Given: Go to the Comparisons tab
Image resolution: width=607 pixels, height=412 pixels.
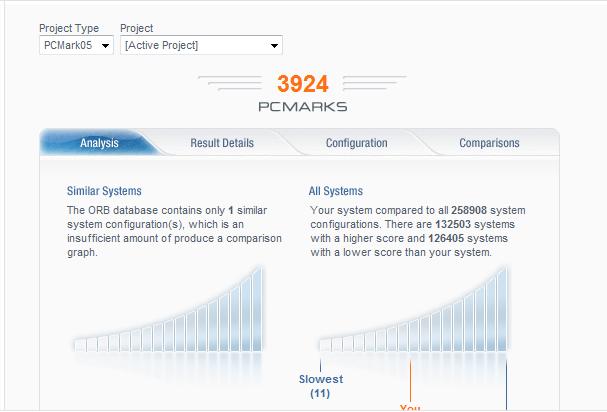Looking at the screenshot, I should pos(489,143).
